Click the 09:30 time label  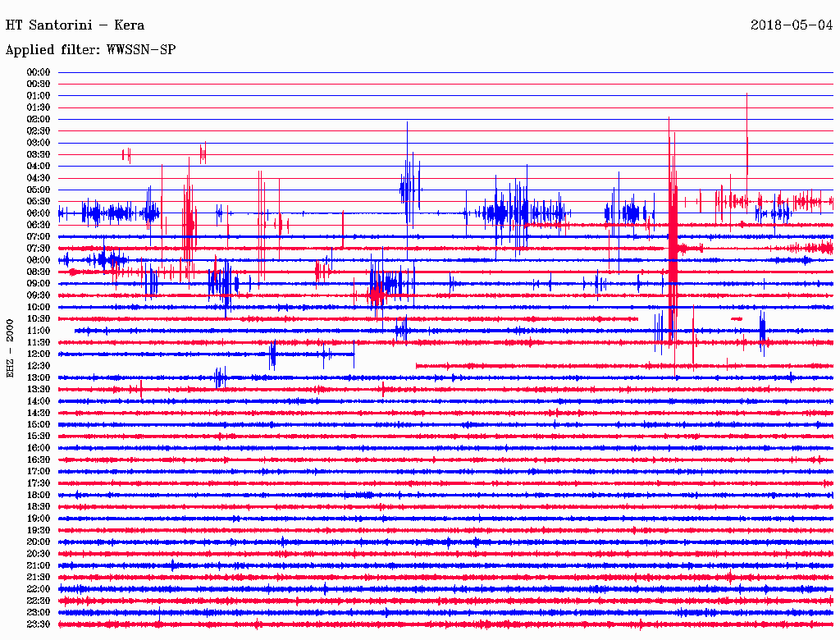coord(39,296)
